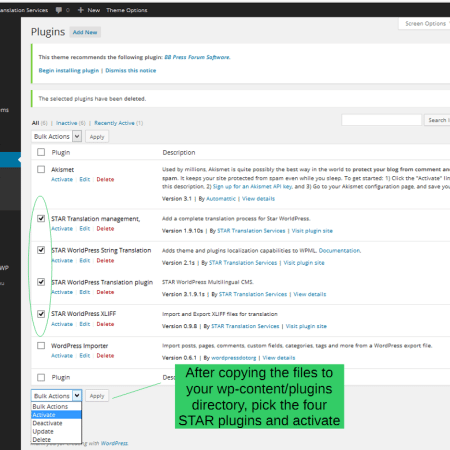Filter by Recently Active plugins
The width and height of the screenshot is (450, 450).
[114, 123]
